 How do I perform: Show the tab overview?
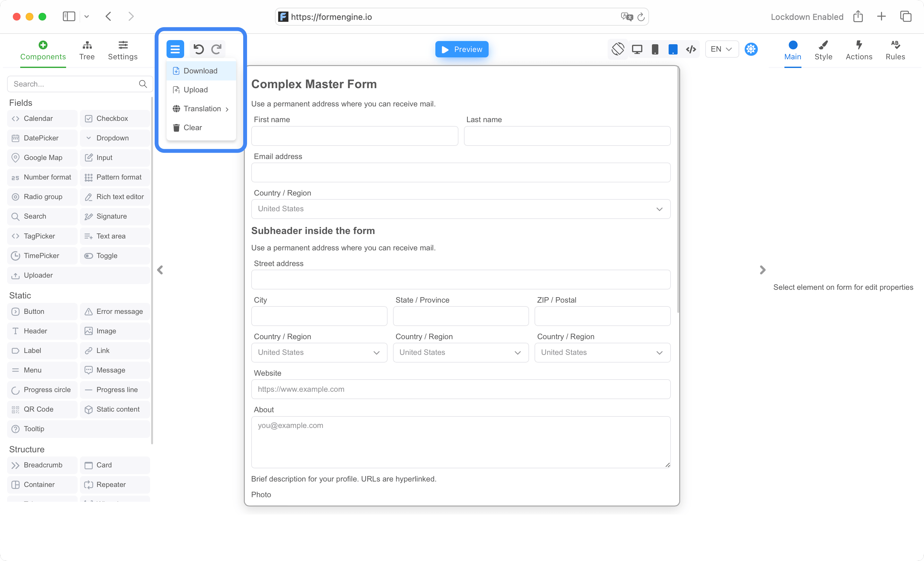coord(906,16)
